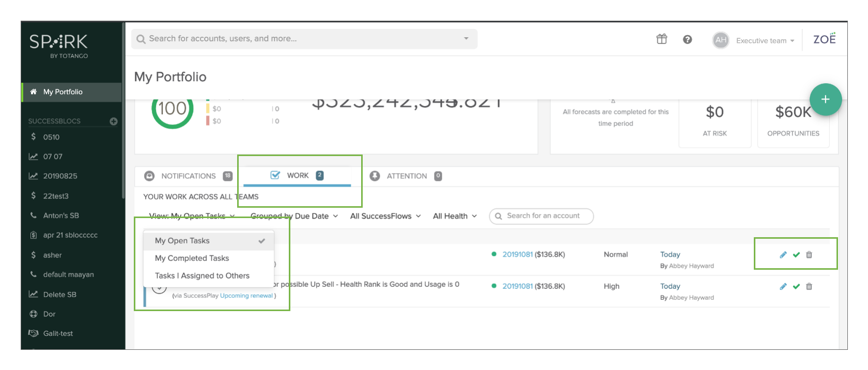Click the sidebar scrollbar

[123, 111]
